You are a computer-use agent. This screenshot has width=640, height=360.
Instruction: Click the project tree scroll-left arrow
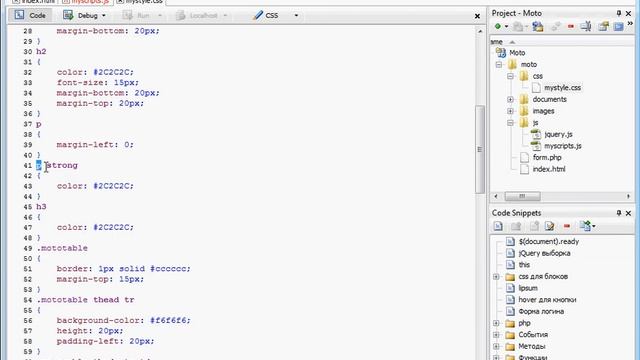tap(496, 197)
